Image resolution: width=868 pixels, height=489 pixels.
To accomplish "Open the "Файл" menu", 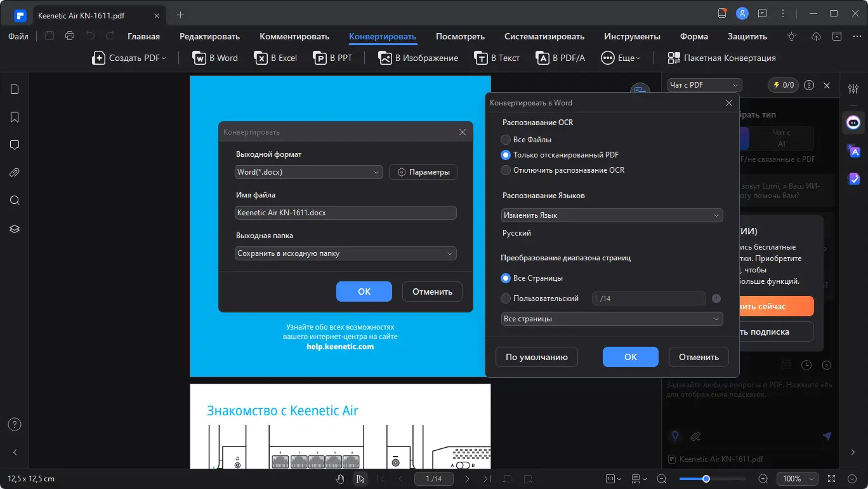I will click(18, 36).
